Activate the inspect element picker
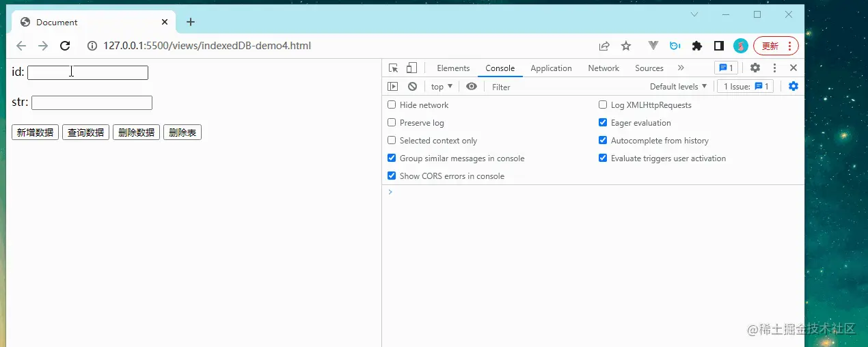 click(394, 68)
